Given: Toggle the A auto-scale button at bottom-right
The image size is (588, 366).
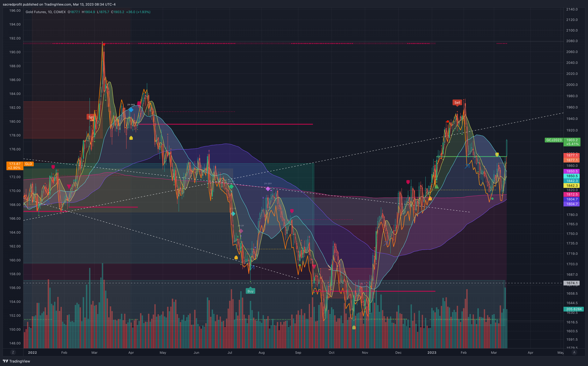Looking at the screenshot, I should coord(574,352).
